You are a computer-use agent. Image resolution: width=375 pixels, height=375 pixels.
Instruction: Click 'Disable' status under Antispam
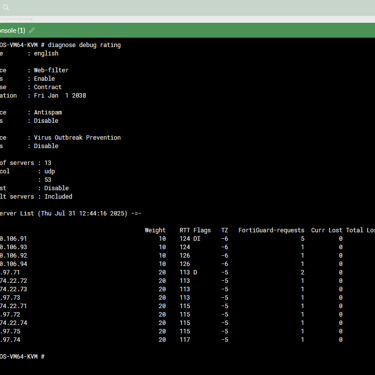tap(46, 121)
